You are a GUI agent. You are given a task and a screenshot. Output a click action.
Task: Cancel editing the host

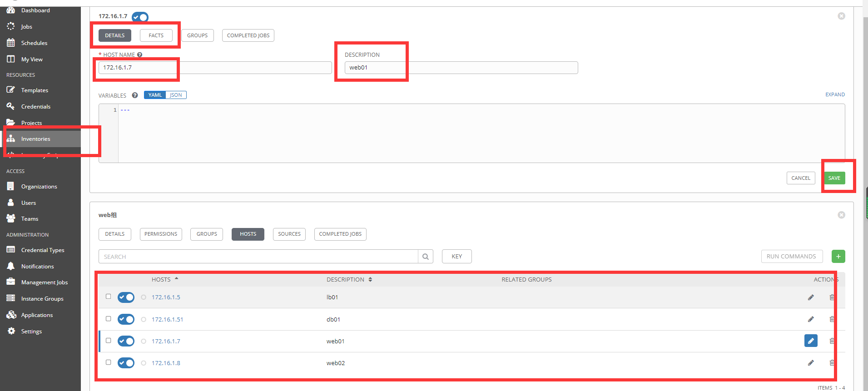801,178
